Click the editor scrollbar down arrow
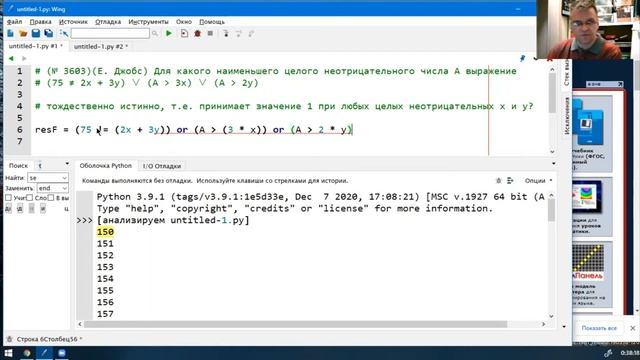Image resolution: width=640 pixels, height=360 pixels. [x=552, y=151]
